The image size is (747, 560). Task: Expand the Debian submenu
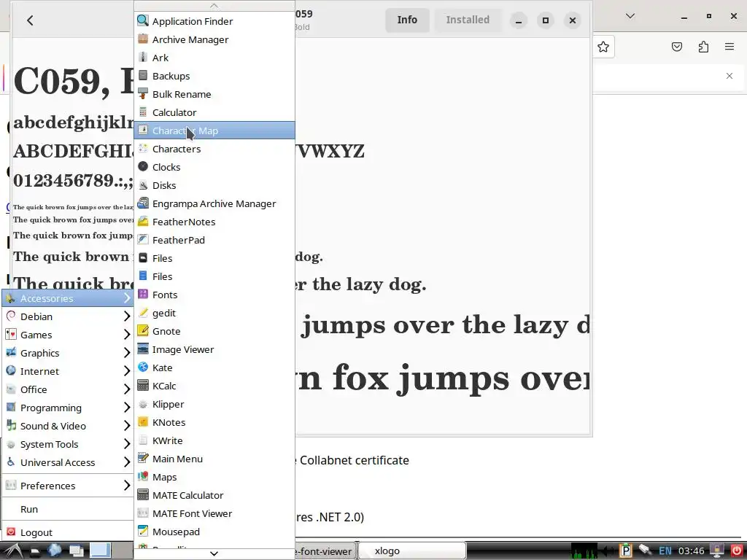tap(68, 316)
